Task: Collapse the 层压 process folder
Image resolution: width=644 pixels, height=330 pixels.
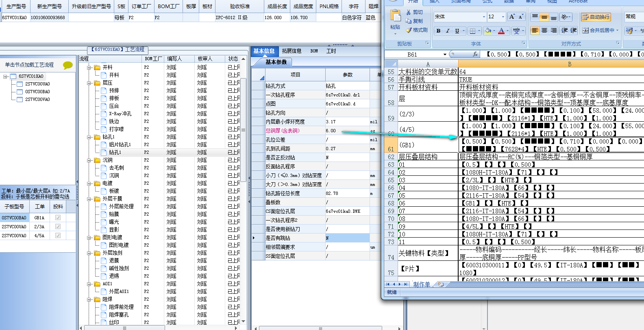Action: tap(89, 83)
